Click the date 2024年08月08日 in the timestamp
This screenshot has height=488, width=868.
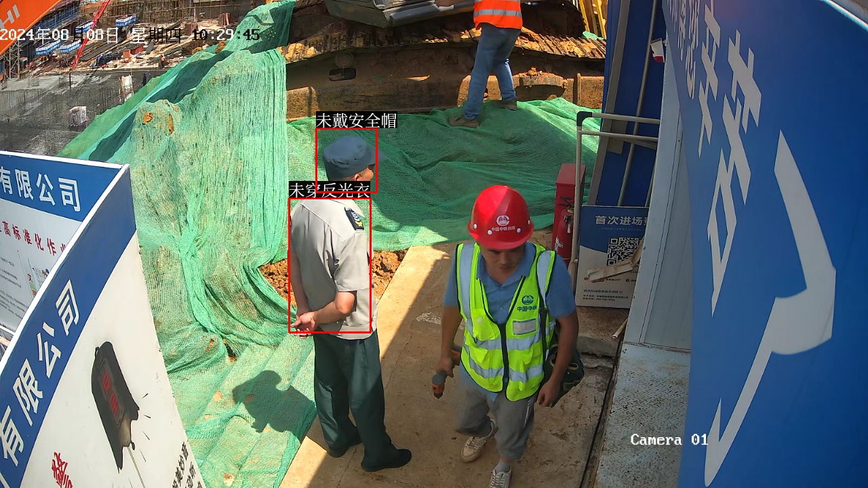click(60, 35)
